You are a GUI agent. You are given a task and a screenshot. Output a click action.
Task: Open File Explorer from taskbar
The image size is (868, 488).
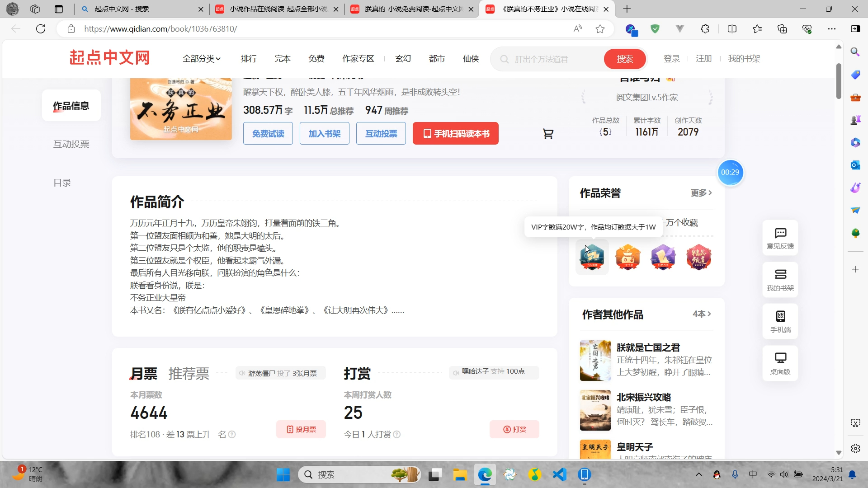tap(460, 474)
